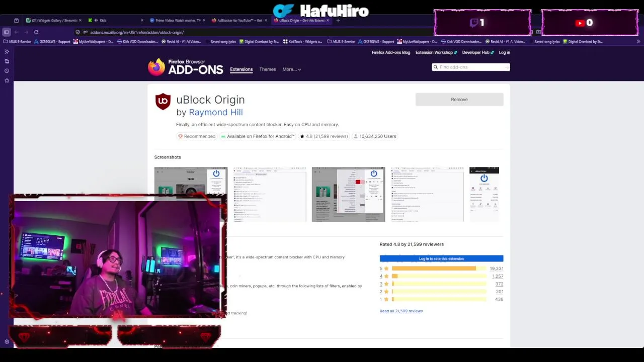The height and width of the screenshot is (362, 644).
Task: Close the AdBlocker for YouTube tab
Action: (266, 21)
